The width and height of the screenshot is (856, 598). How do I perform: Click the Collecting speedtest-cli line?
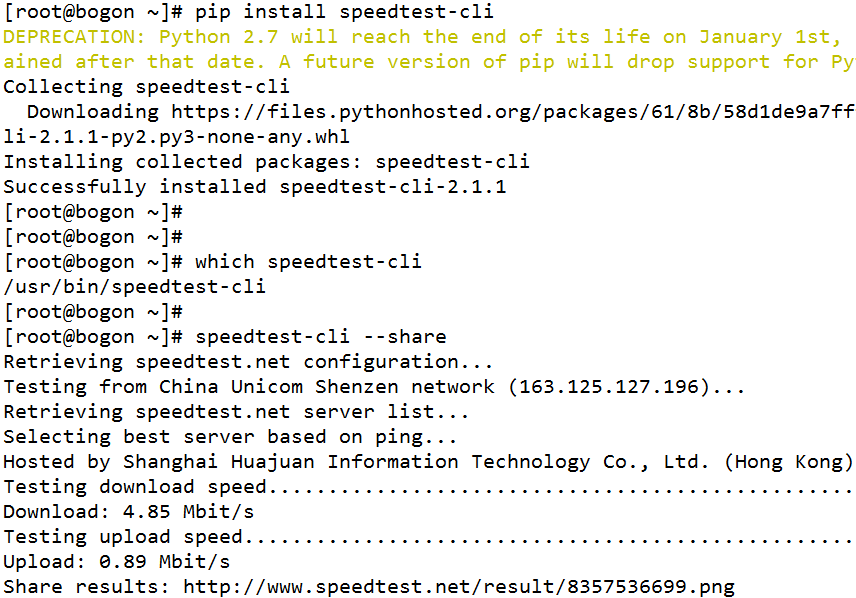[146, 87]
